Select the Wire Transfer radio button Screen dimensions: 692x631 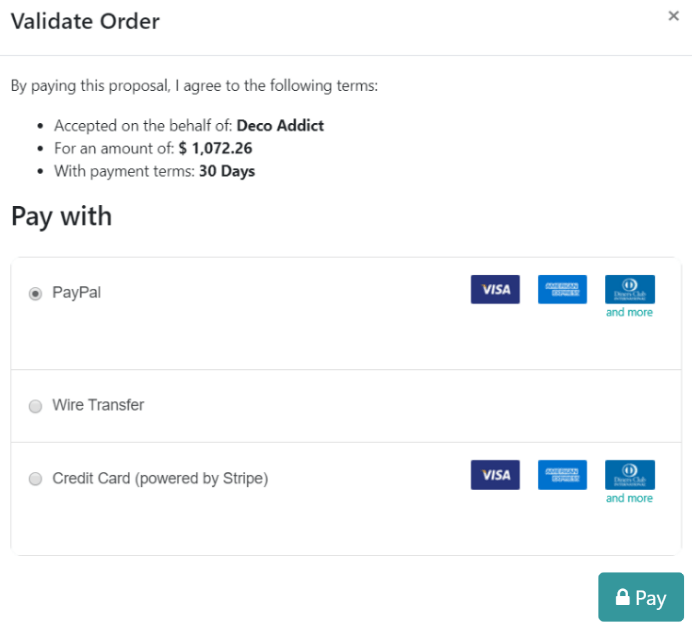click(x=35, y=406)
